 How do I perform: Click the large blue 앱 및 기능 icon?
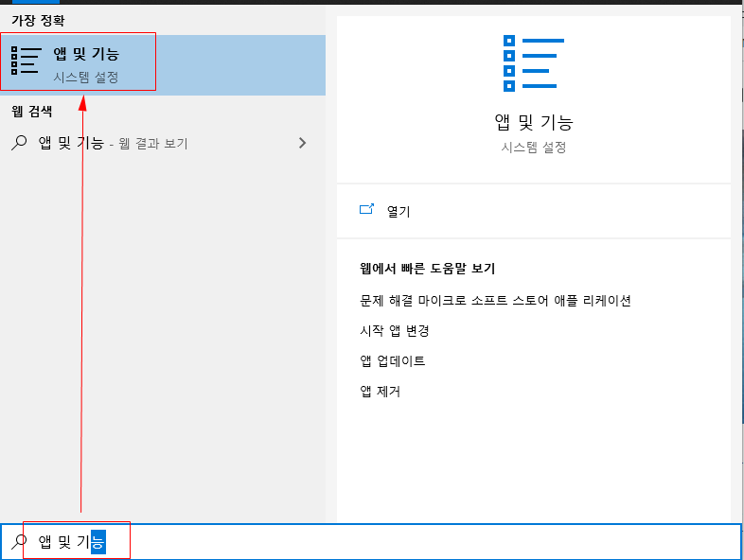tap(534, 63)
